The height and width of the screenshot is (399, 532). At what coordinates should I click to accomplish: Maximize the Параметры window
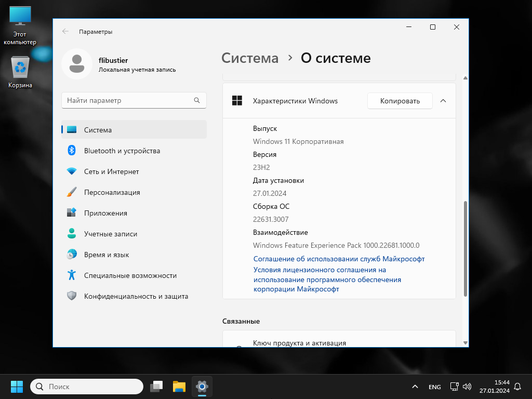433,27
